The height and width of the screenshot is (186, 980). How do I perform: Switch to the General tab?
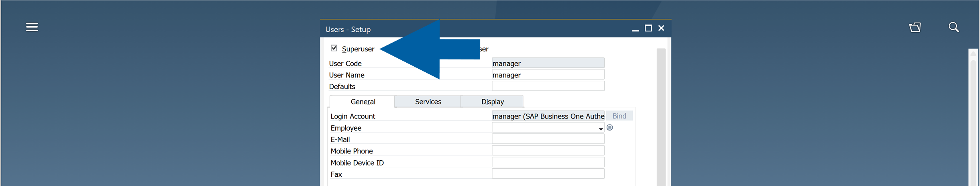(363, 102)
